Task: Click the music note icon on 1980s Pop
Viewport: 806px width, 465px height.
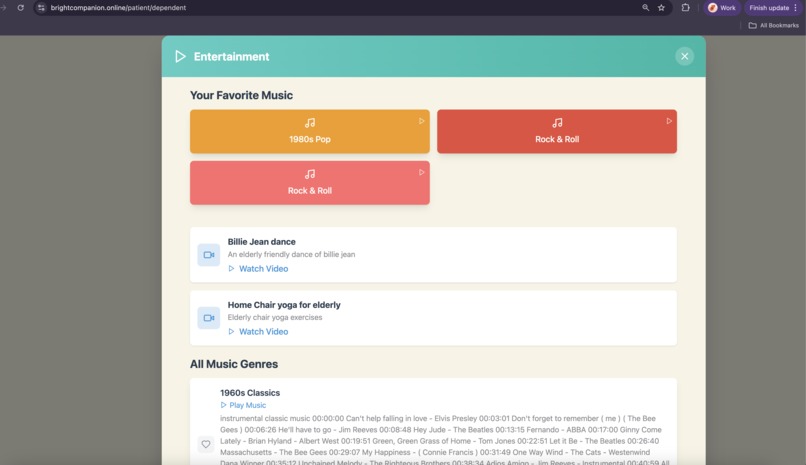Action: pos(309,123)
